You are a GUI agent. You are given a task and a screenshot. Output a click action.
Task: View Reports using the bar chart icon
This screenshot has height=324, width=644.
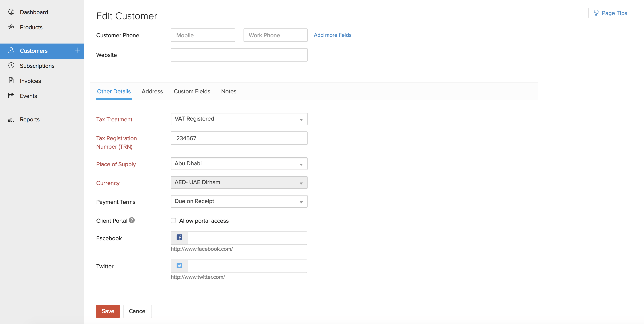click(x=12, y=119)
